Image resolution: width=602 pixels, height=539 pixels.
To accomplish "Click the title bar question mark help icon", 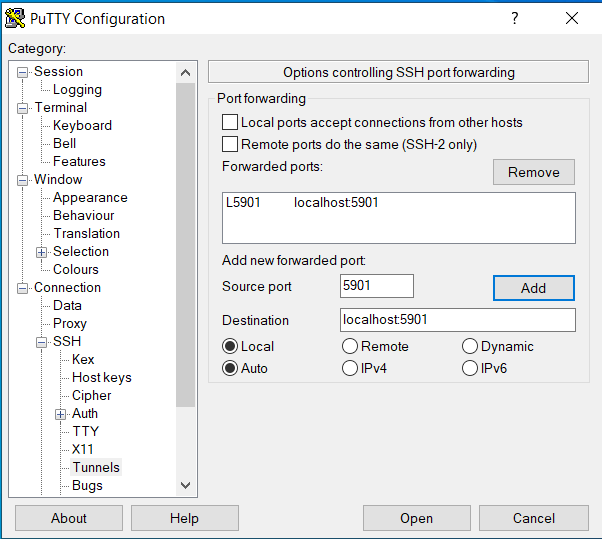I will coord(515,18).
